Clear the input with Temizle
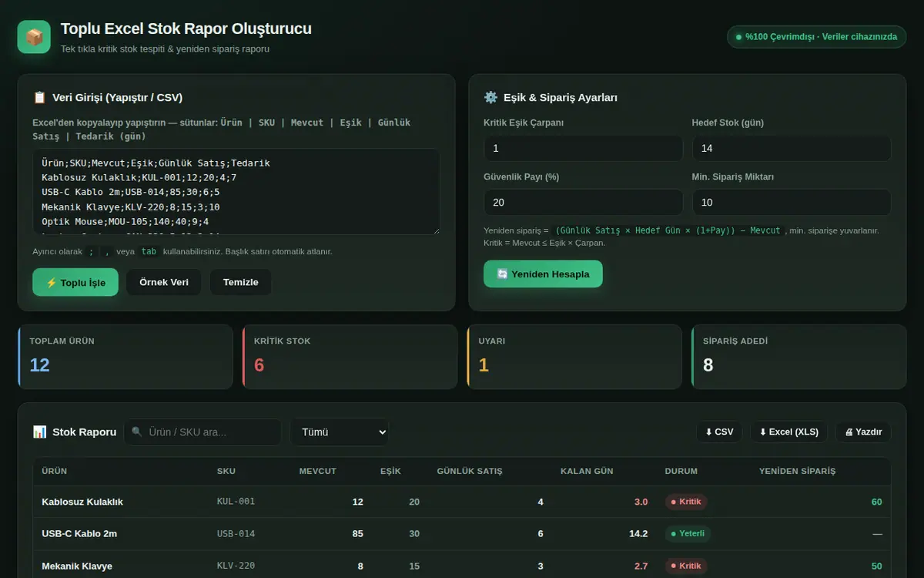 point(241,282)
